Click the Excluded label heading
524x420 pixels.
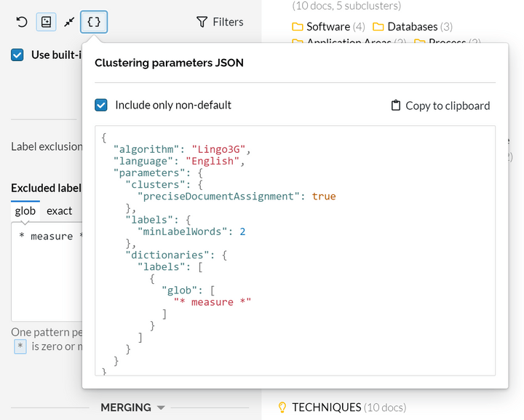[46, 188]
